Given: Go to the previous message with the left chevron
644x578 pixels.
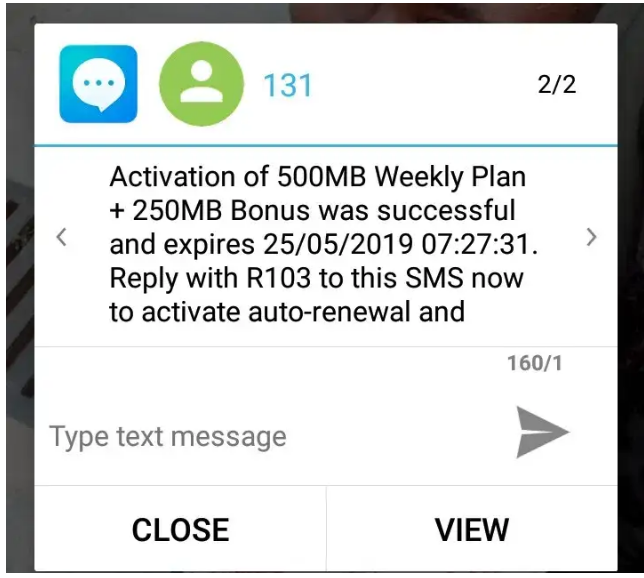Looking at the screenshot, I should (x=62, y=237).
